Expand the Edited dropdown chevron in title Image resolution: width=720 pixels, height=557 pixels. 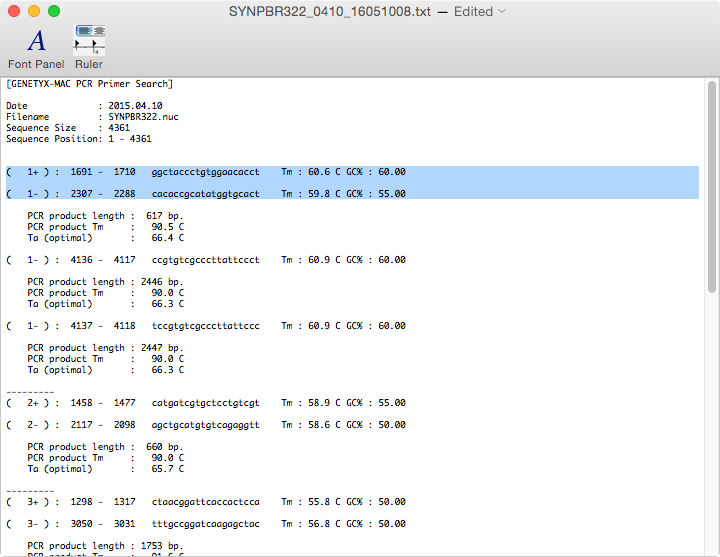[502, 12]
